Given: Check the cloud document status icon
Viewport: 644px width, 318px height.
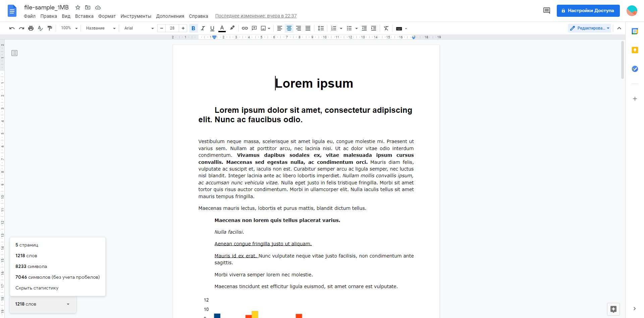Looking at the screenshot, I should 98,7.
